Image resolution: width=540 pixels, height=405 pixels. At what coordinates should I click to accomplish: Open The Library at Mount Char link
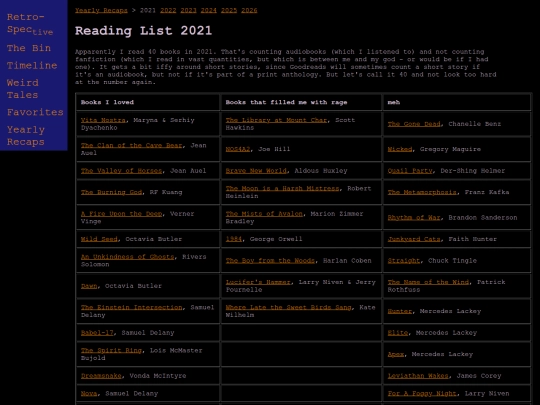click(x=276, y=120)
